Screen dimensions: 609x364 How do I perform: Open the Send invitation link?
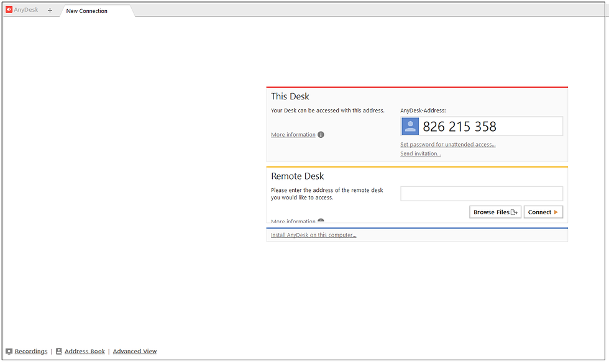[421, 153]
